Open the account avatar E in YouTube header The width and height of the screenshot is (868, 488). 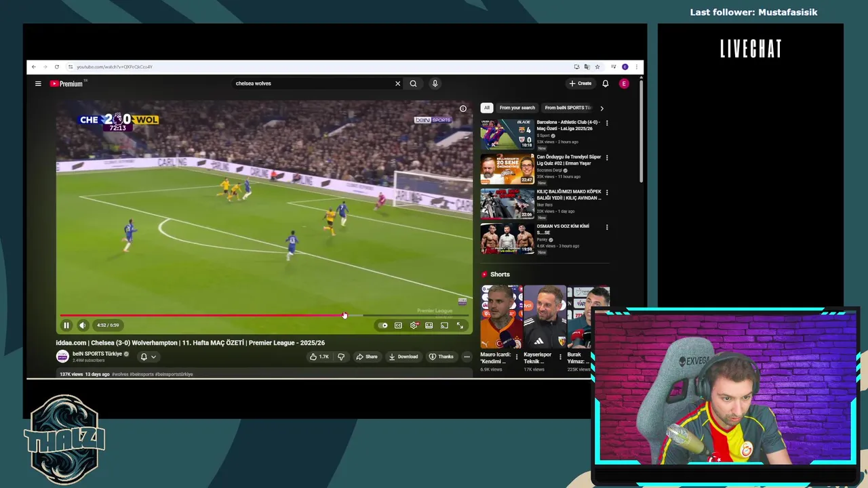pos(624,83)
